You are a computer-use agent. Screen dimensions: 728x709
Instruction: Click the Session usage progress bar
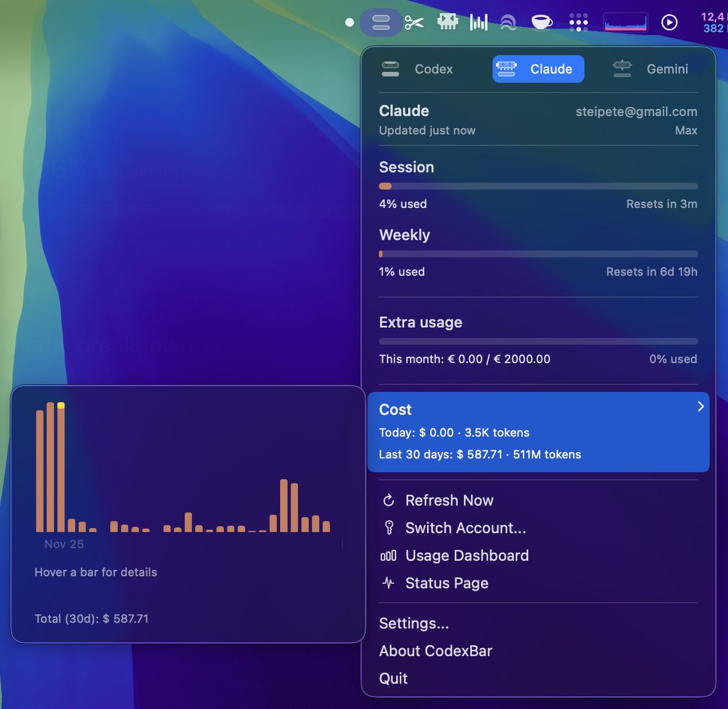(538, 186)
